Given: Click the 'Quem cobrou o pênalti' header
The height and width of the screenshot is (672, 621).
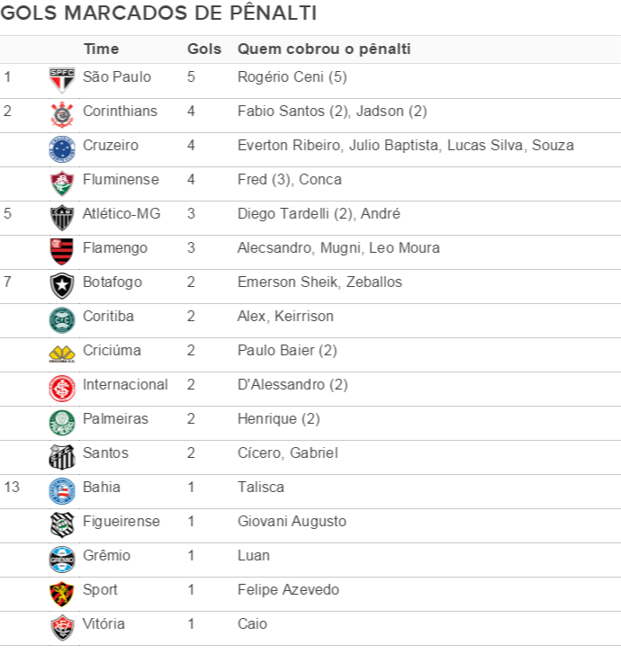Looking at the screenshot, I should [x=324, y=49].
